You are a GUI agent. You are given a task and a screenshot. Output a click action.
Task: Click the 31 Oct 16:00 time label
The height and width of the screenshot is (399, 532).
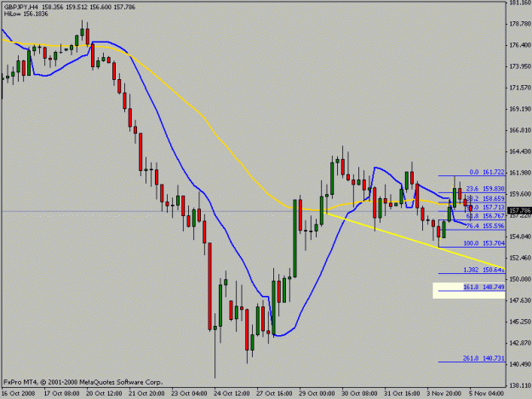(402, 394)
